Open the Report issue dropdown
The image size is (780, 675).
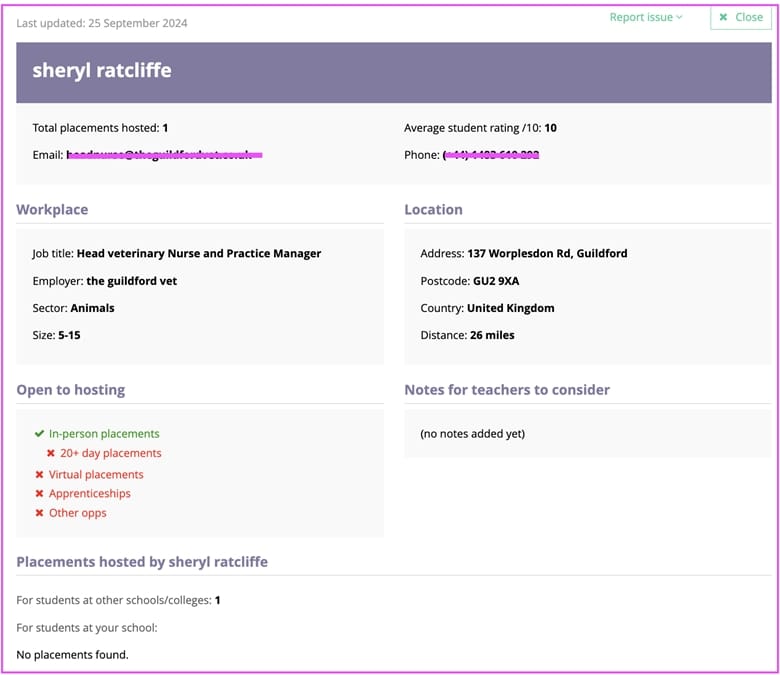point(646,17)
